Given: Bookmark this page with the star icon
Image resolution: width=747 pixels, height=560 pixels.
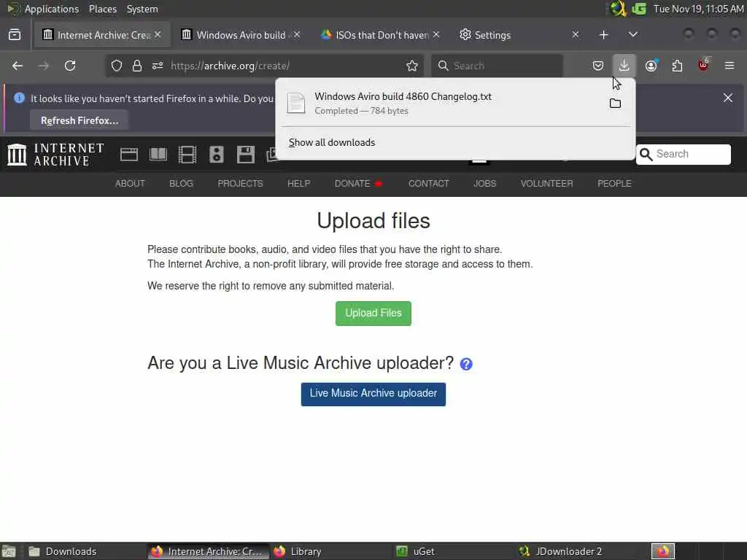Looking at the screenshot, I should pyautogui.click(x=412, y=66).
